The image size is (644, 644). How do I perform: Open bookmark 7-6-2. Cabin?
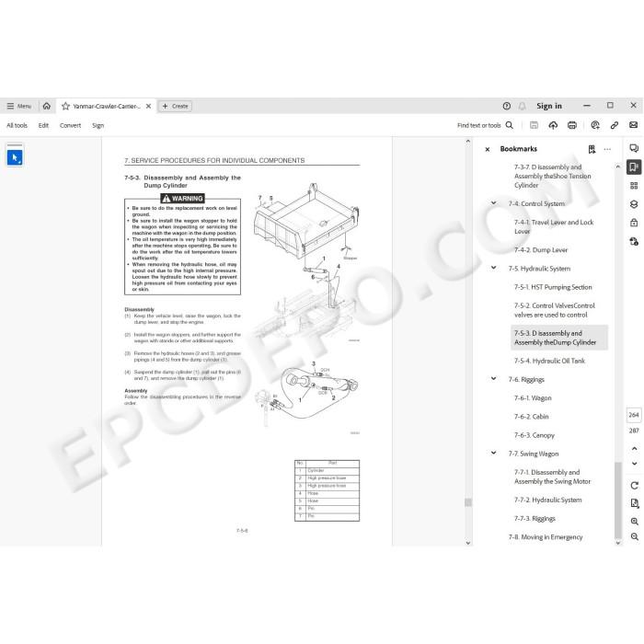click(531, 417)
